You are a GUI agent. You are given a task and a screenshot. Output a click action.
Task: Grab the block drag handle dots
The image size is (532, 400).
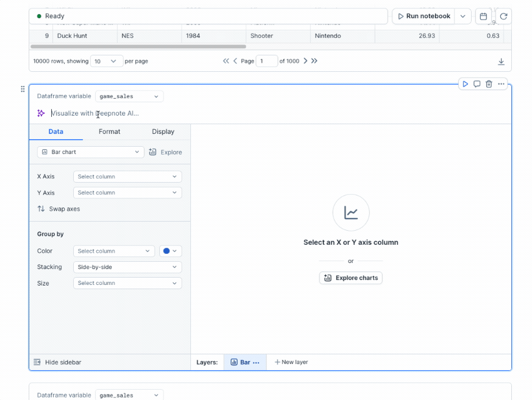[23, 89]
